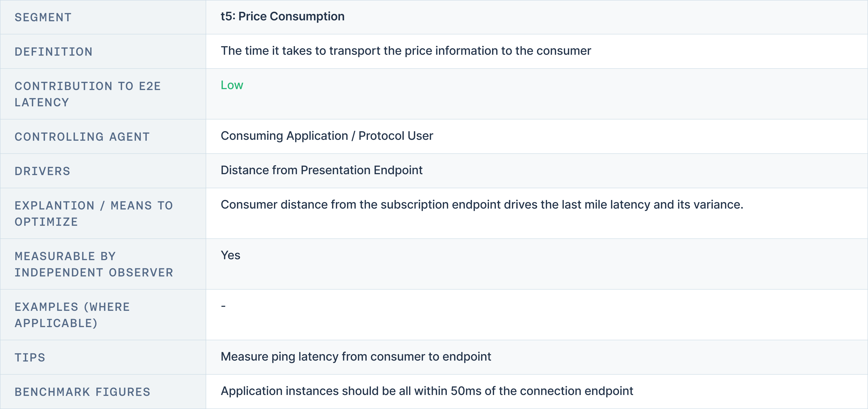Click the CONTRIBUTION TO E2E LATENCY label
The image size is (868, 409).
88,94
